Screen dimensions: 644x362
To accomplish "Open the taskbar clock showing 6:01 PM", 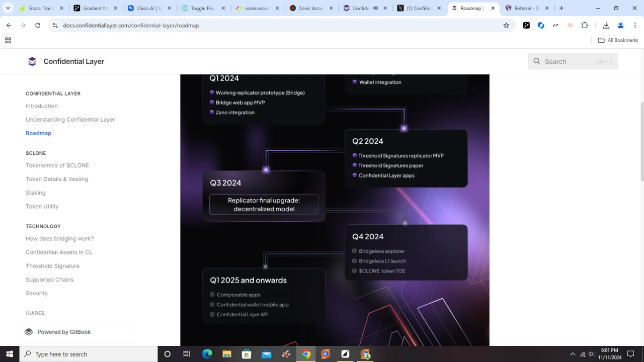I will (609, 354).
